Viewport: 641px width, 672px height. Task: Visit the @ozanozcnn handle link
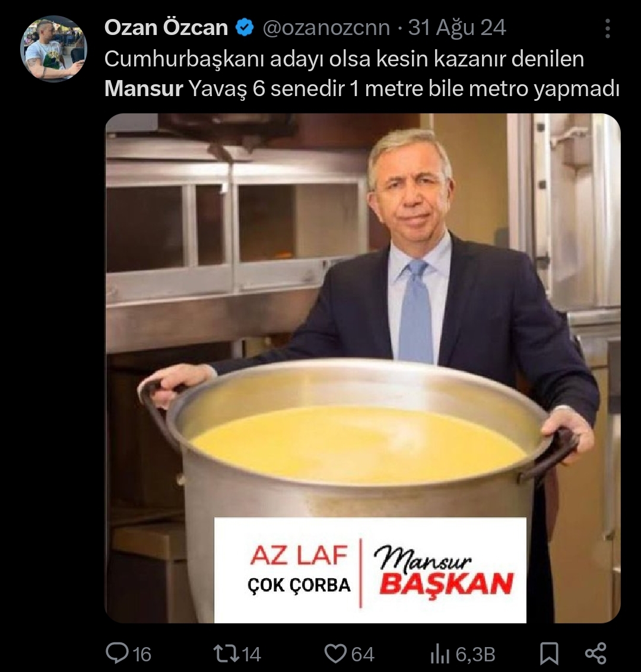(326, 28)
